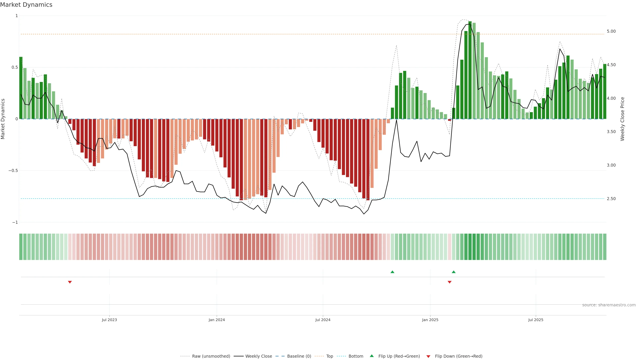Click the second green flip-up triangle marker
Viewport: 644px width, 362px height.
point(453,272)
